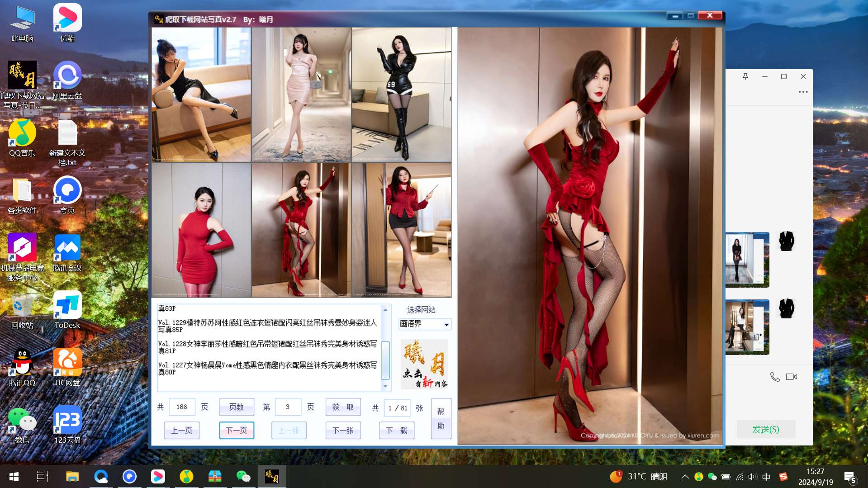Click the current page field showing 3
868x488 pixels.
click(x=288, y=407)
